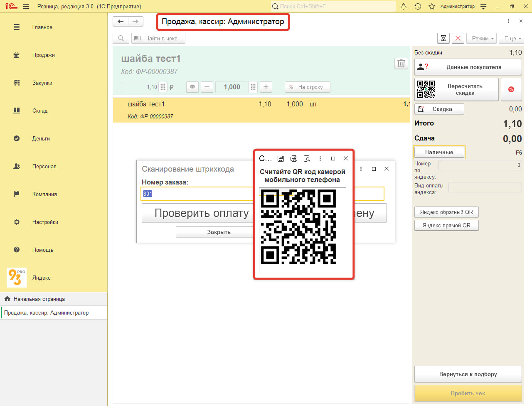The height and width of the screenshot is (406, 532).
Task: Open the Закупки section
Action: 54,83
